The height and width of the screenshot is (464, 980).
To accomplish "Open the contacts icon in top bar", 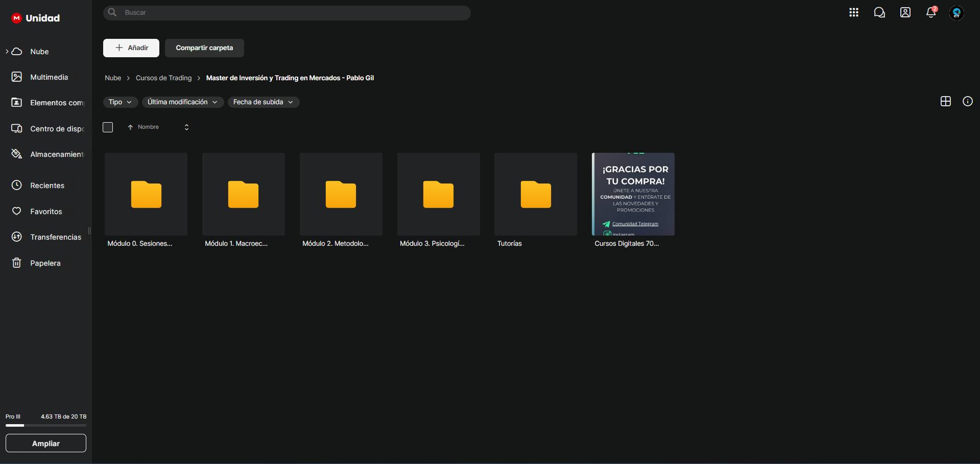I will pyautogui.click(x=905, y=12).
